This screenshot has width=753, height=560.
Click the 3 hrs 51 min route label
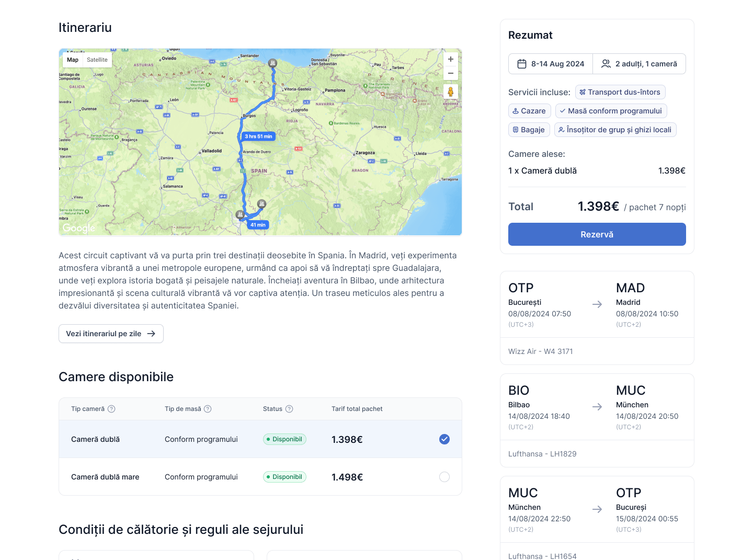tap(258, 136)
